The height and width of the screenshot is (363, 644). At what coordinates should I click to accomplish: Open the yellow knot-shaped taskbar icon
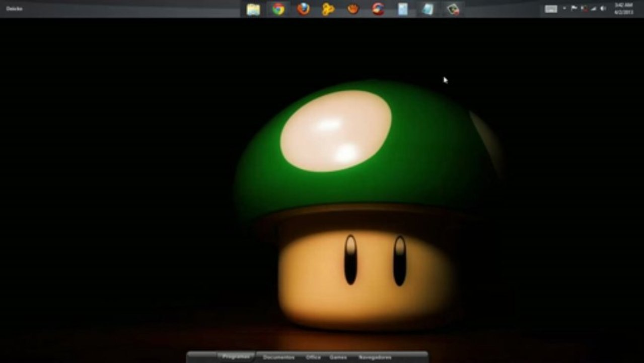328,9
